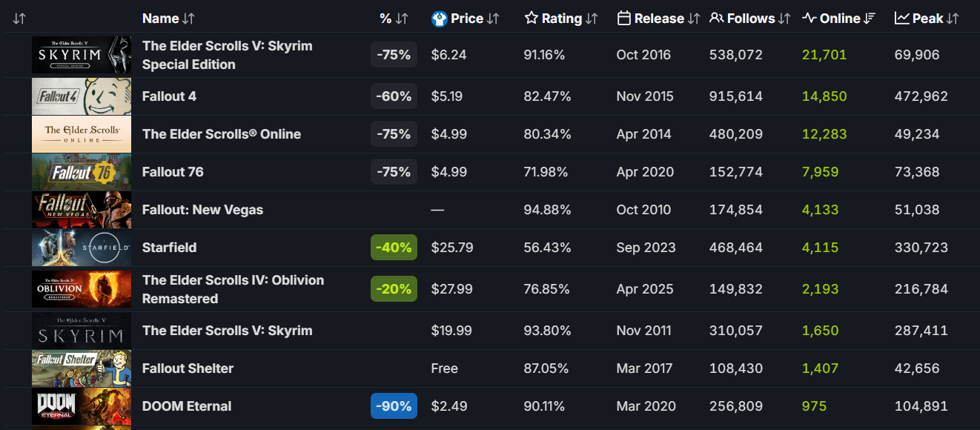
Task: Click the chart icon beside Peak
Action: click(902, 19)
